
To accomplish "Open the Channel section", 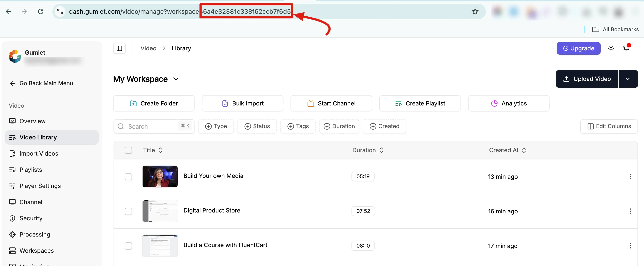I will 25,202.
